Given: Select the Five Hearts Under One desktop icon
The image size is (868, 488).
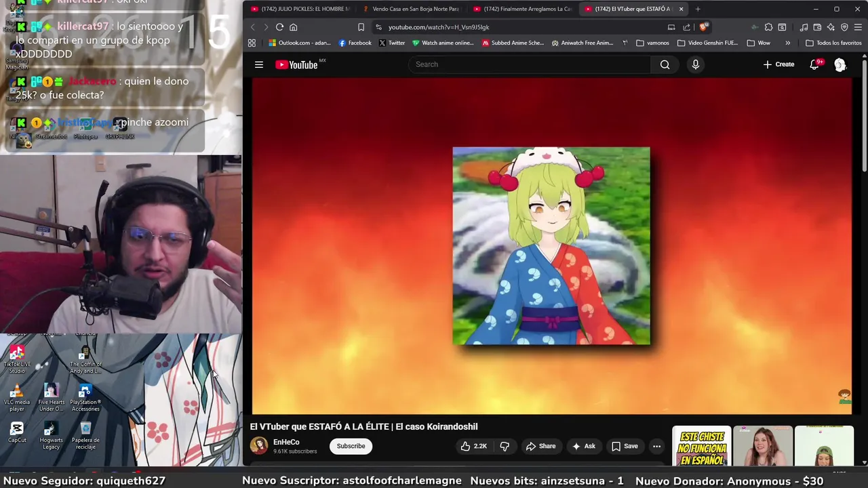Looking at the screenshot, I should coord(51,398).
